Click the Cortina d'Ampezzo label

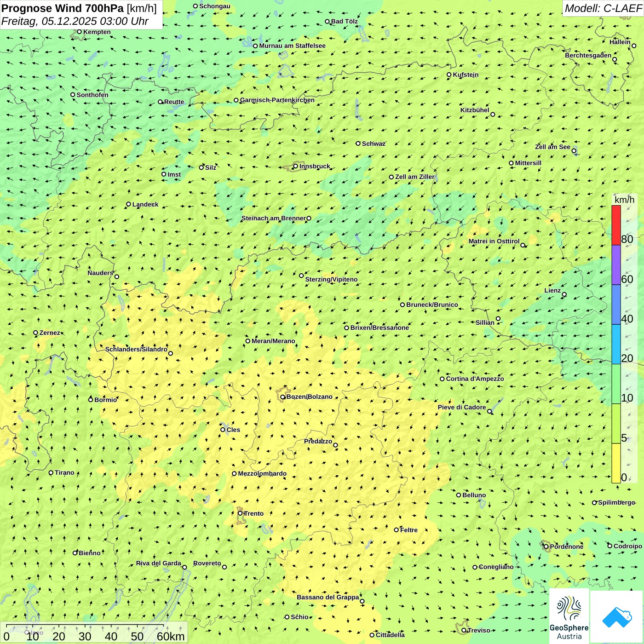point(475,379)
